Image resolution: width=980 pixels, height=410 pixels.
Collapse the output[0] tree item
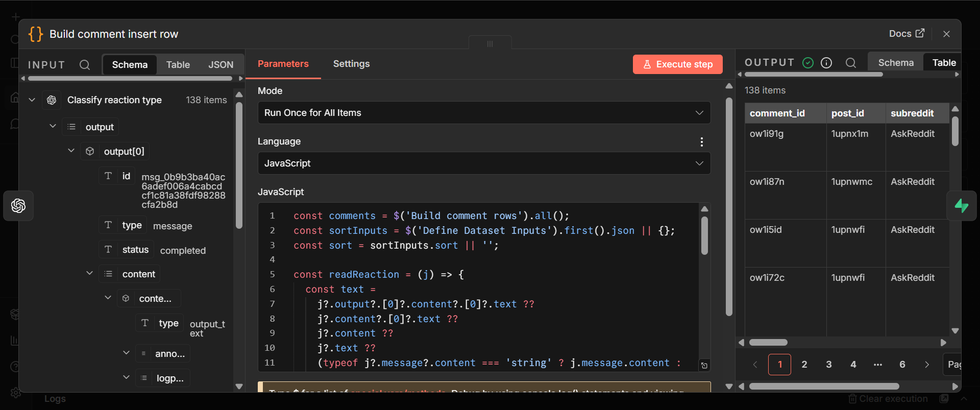tap(71, 151)
